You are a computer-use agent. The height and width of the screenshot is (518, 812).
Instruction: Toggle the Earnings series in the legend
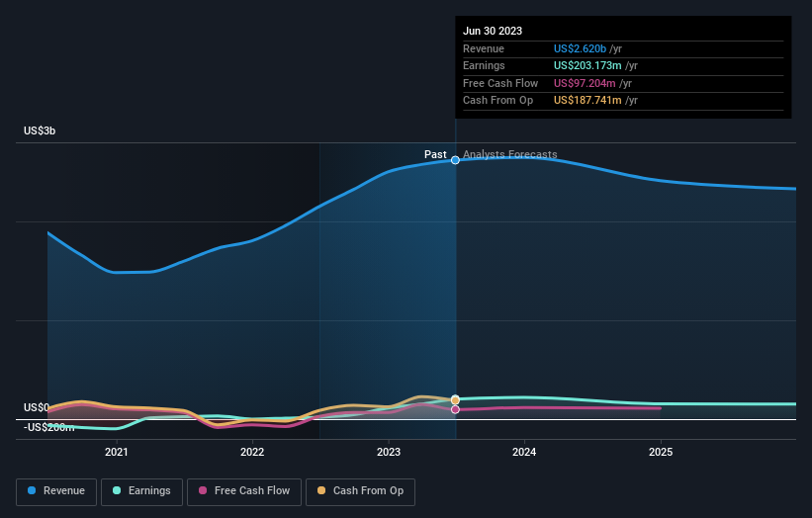pos(141,491)
